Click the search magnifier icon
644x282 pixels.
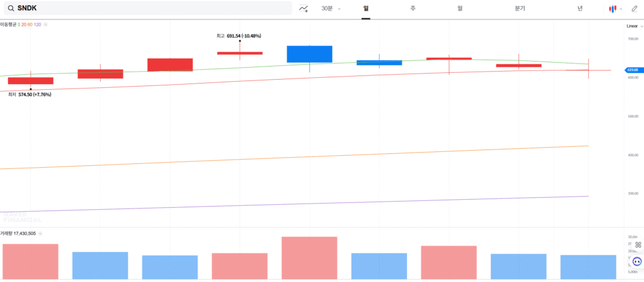point(11,8)
